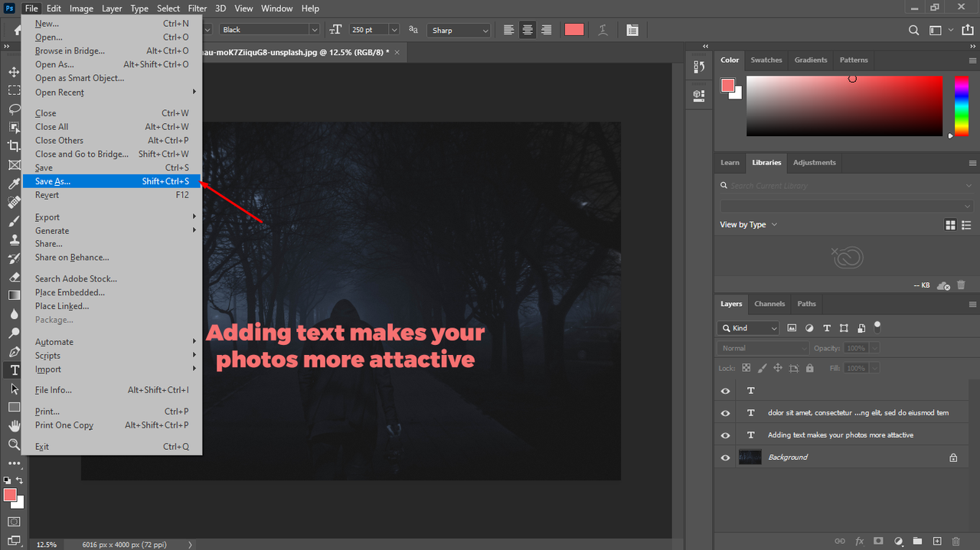The height and width of the screenshot is (550, 980).
Task: Click the Create Warped Text icon
Action: point(603,30)
